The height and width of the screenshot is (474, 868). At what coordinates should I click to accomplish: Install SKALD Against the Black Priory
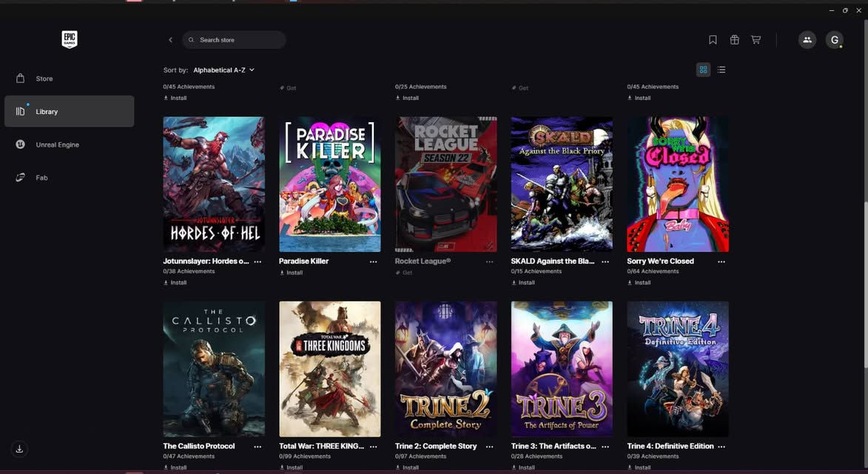(523, 282)
